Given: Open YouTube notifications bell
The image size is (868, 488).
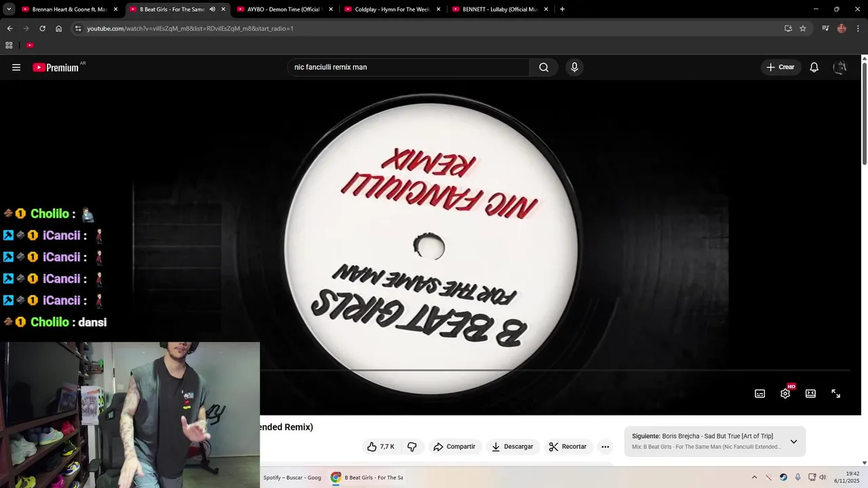Looking at the screenshot, I should coord(814,67).
